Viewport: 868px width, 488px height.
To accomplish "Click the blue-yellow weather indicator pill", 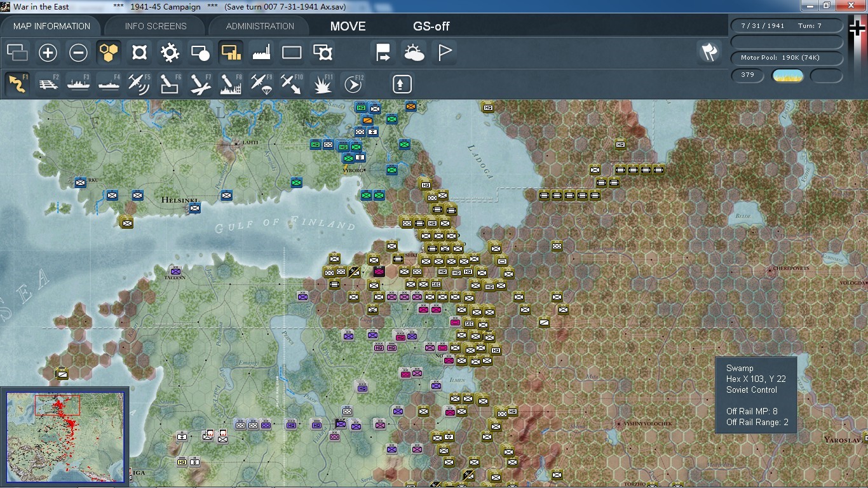I will click(x=787, y=76).
